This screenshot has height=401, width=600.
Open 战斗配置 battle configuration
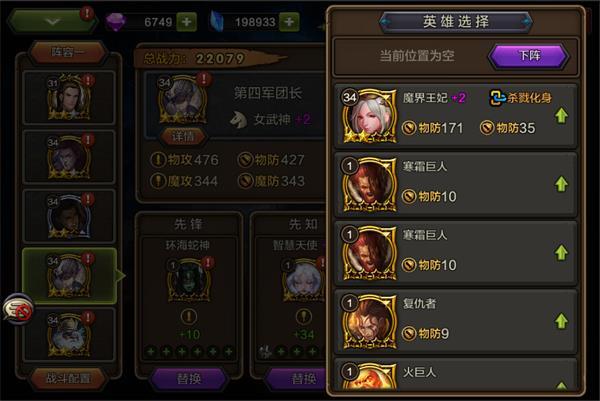(x=68, y=378)
